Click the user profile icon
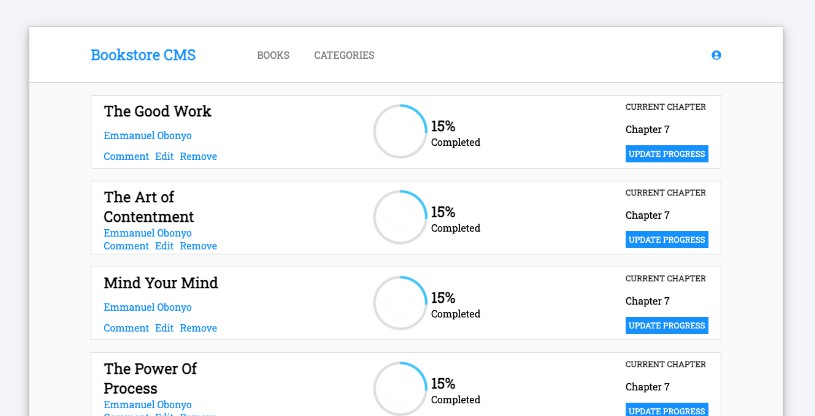Screen dimensions: 815x416 (716, 55)
